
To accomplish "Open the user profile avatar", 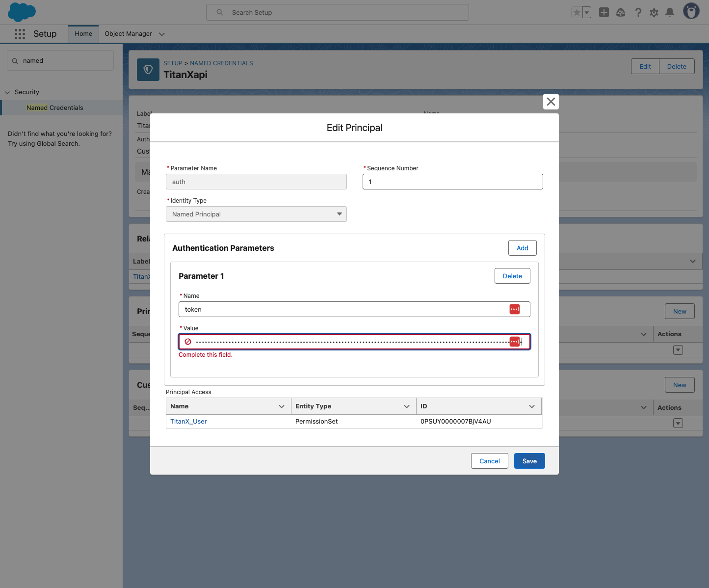I will [691, 11].
